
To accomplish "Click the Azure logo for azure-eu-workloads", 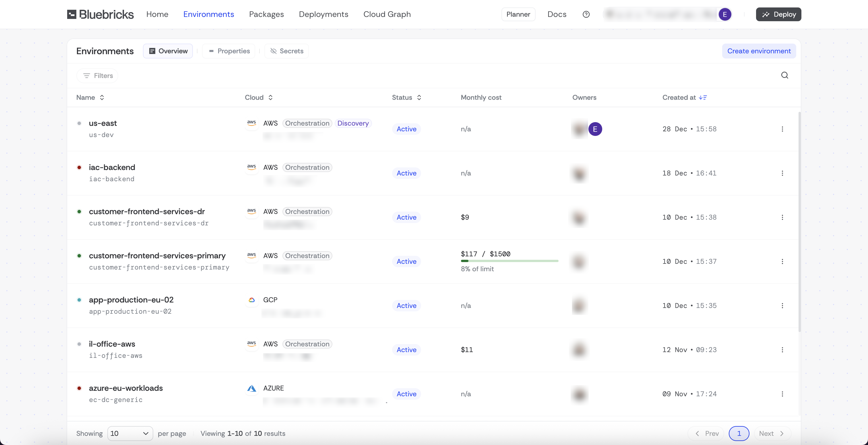I will click(251, 389).
